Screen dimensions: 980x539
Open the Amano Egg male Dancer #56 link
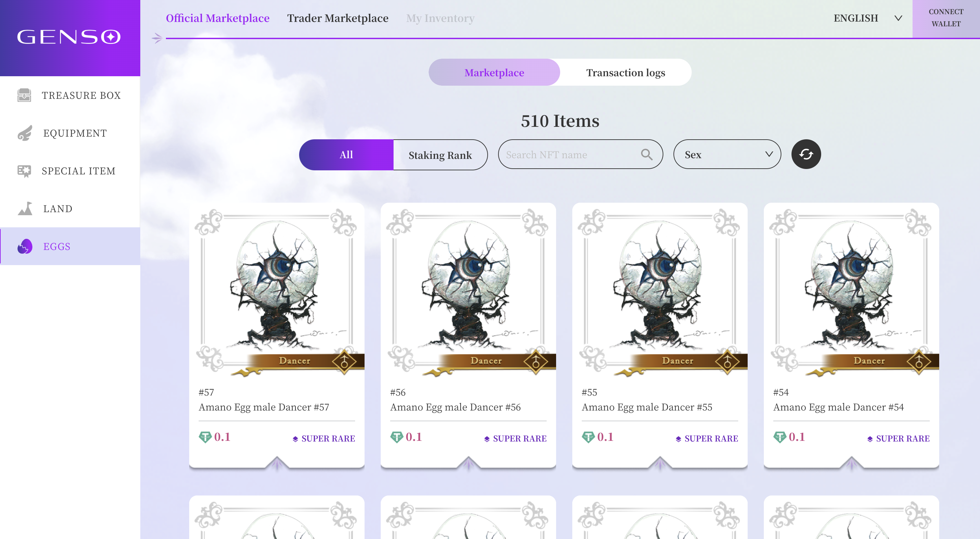[455, 407]
